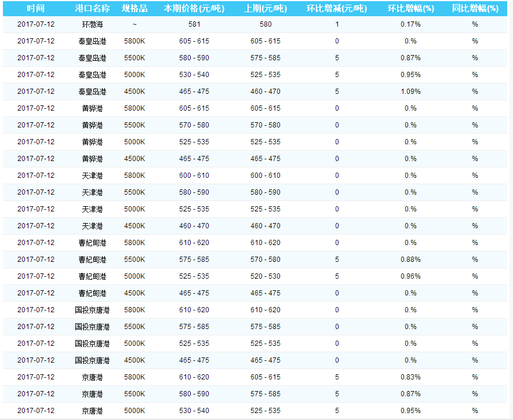Click the 0.17% growth value

(410, 24)
